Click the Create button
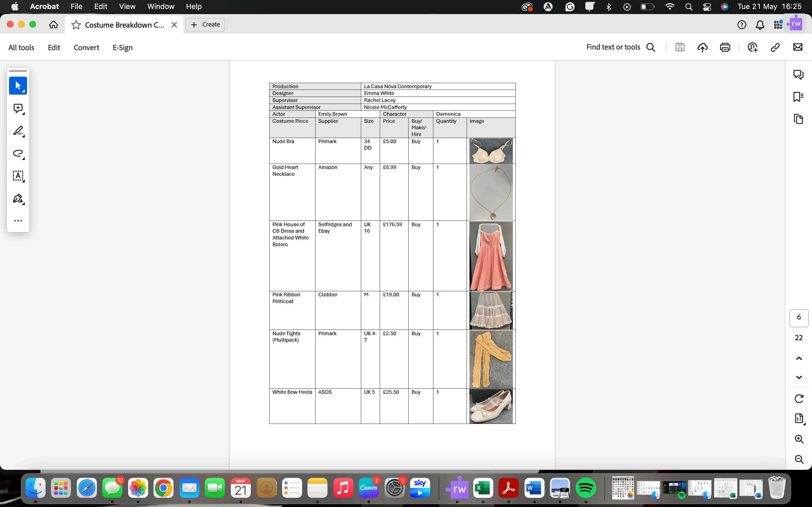Viewport: 812px width, 507px height. pyautogui.click(x=205, y=25)
